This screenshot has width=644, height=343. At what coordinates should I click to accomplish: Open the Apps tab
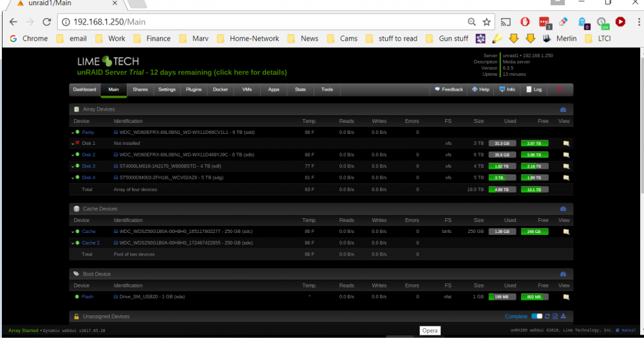(x=274, y=89)
